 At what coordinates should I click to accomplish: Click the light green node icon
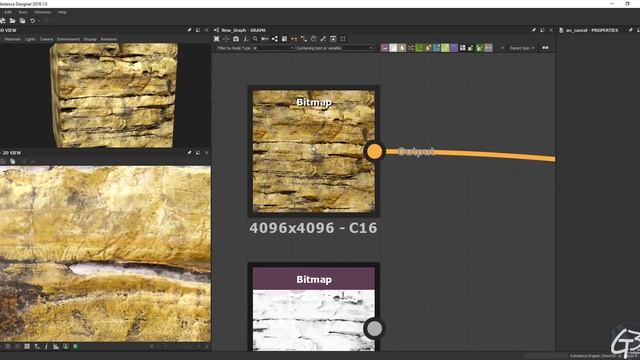[x=445, y=48]
